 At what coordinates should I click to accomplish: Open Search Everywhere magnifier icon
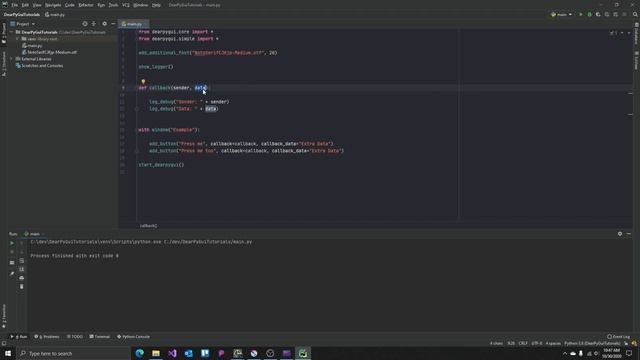[635, 14]
